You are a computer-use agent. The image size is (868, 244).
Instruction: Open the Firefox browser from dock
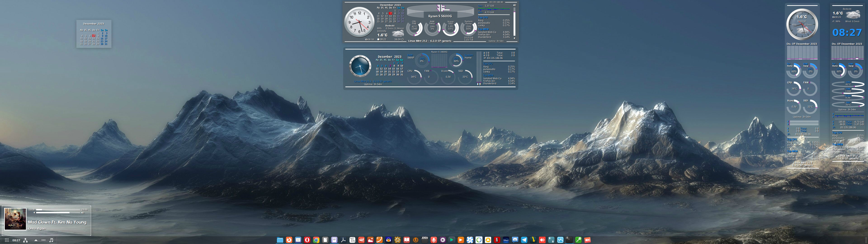point(289,240)
